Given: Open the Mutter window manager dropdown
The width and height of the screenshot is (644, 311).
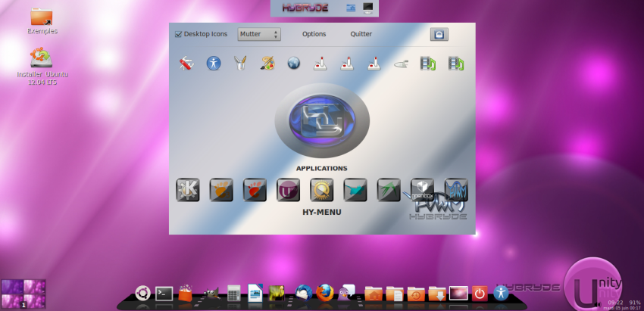Looking at the screenshot, I should point(259,34).
